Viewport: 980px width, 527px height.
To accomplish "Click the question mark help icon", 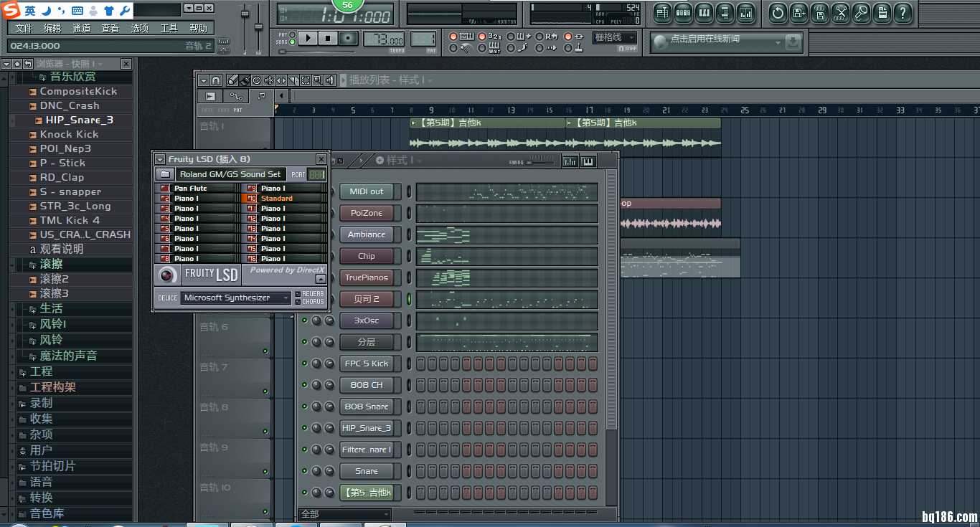I will click(x=903, y=12).
